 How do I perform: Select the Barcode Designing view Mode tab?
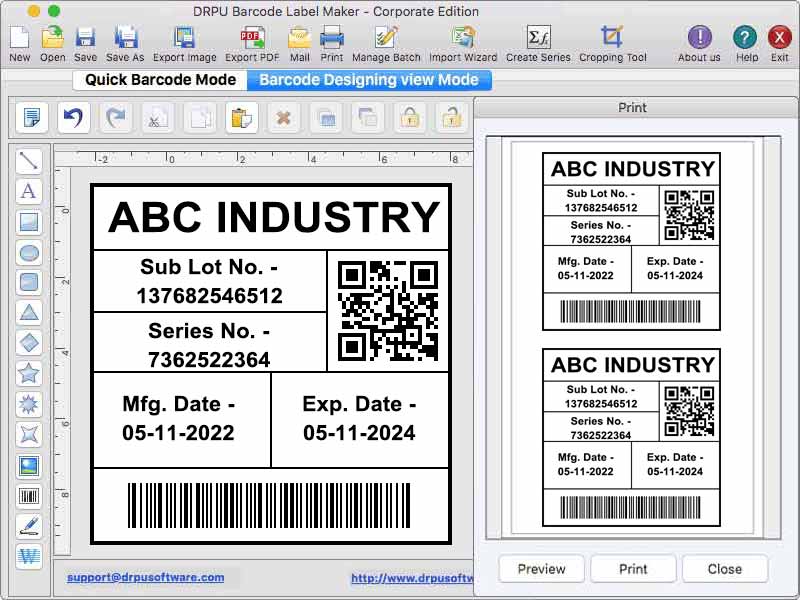pyautogui.click(x=370, y=80)
